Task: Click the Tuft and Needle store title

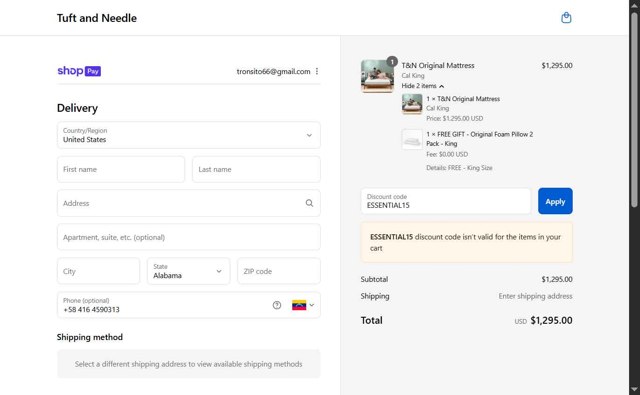Action: point(97,18)
